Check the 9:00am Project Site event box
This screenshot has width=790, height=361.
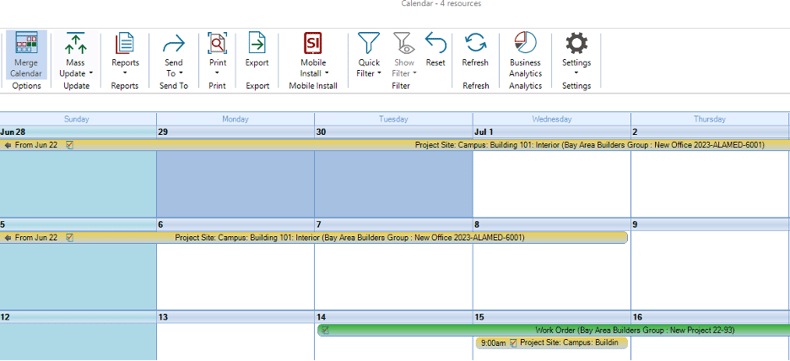pos(513,343)
